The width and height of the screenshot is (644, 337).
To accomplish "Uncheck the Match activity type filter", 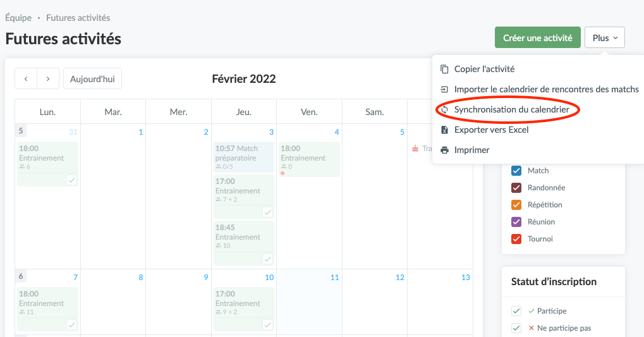I will pyautogui.click(x=516, y=171).
